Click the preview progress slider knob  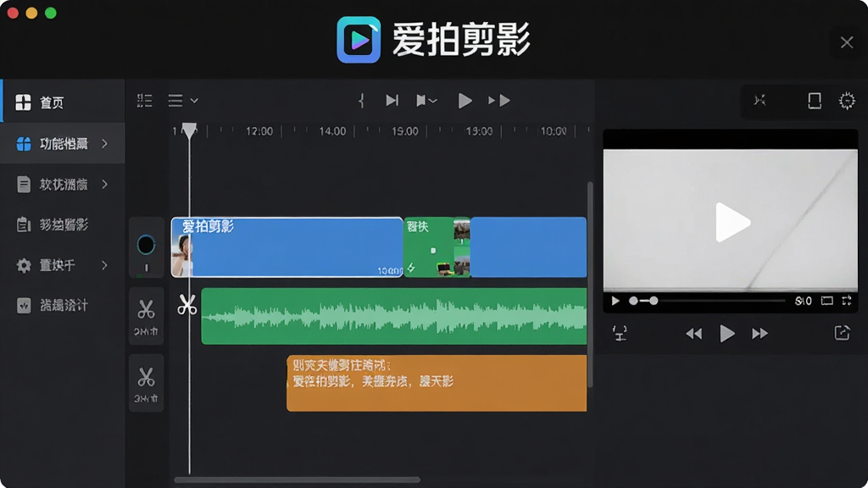pyautogui.click(x=654, y=301)
